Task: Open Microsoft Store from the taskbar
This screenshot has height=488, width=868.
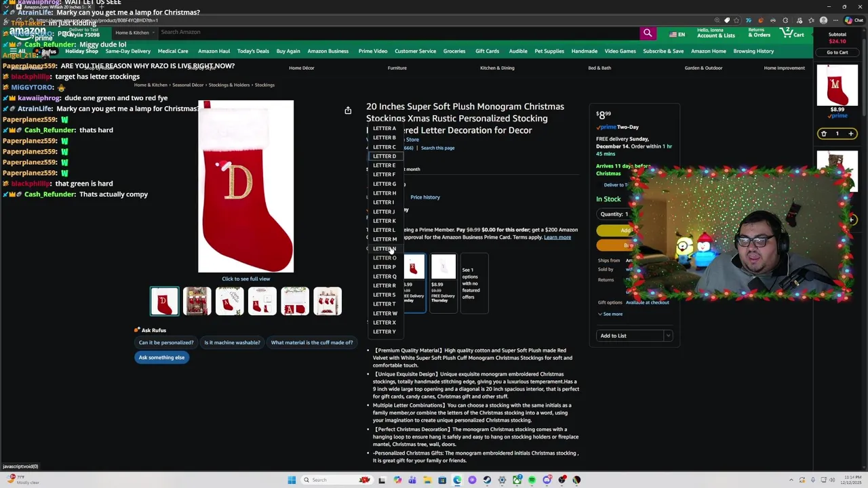Action: [442, 480]
